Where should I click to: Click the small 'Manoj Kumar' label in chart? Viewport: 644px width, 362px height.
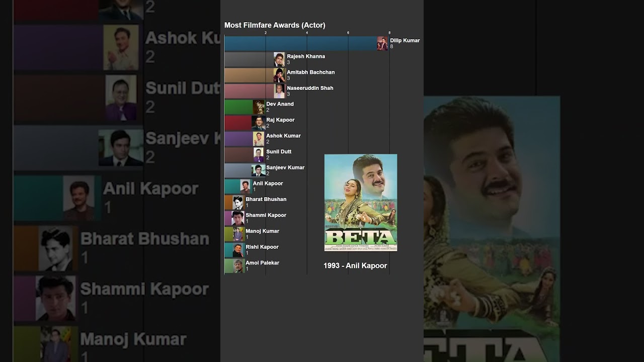262,231
